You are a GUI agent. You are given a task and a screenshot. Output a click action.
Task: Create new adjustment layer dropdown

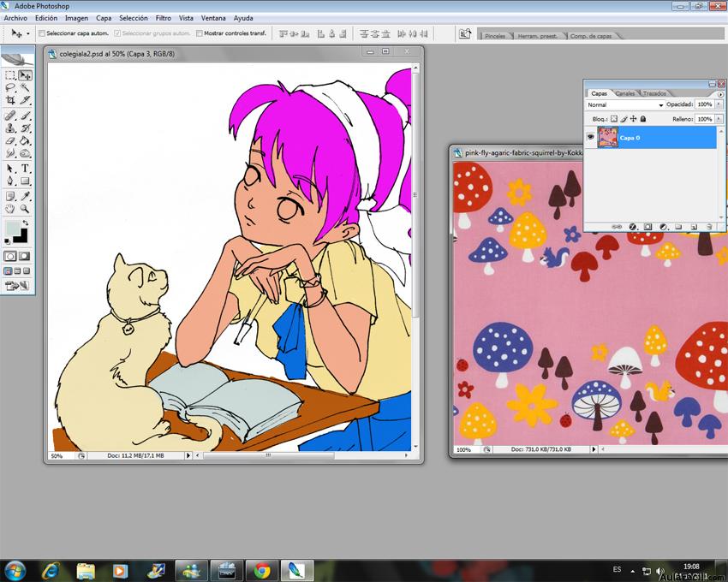click(x=663, y=227)
